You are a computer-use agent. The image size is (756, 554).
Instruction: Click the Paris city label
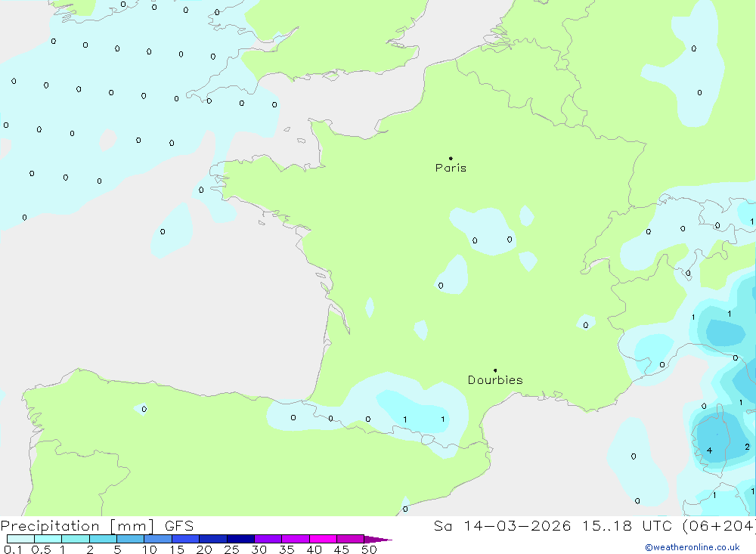tap(451, 168)
